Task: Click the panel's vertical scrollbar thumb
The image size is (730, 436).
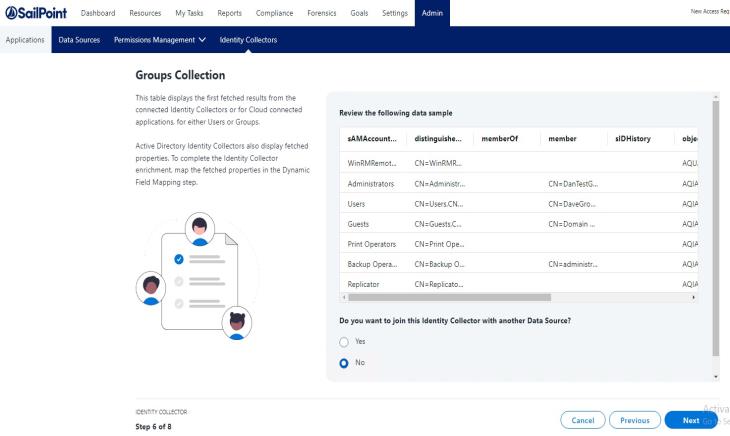Action: tap(716, 228)
